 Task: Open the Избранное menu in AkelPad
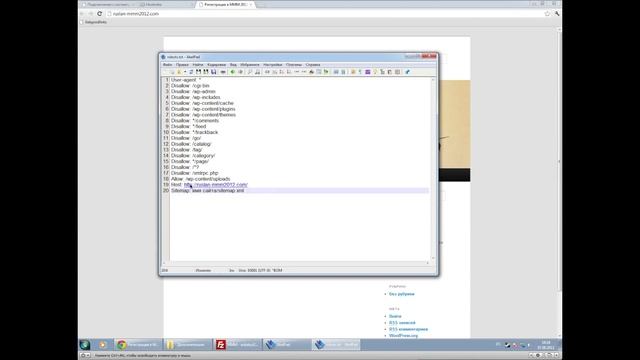tap(250, 64)
